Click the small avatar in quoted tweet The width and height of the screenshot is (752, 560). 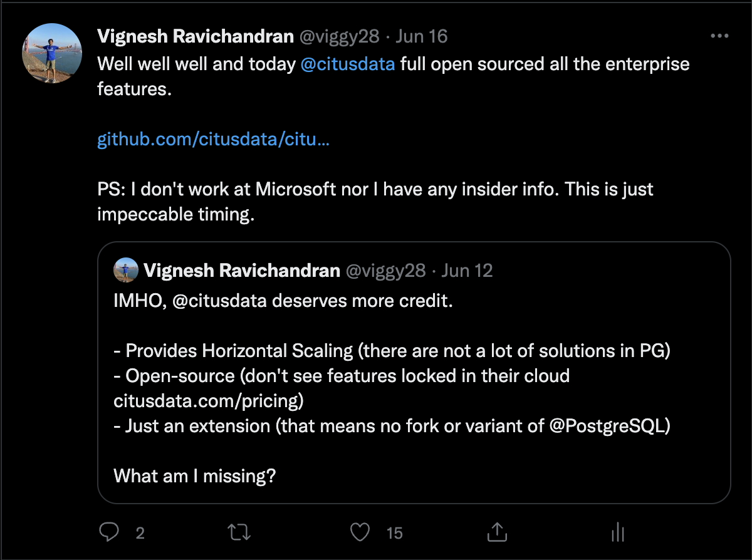(125, 270)
